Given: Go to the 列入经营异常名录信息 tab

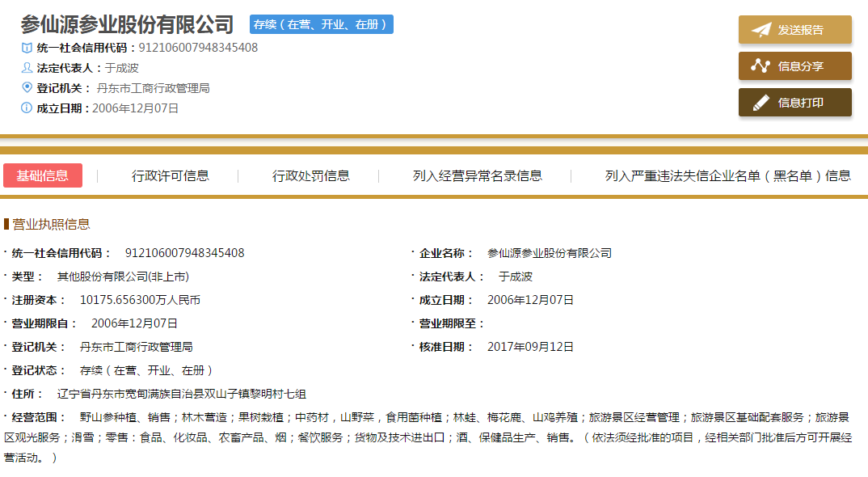Looking at the screenshot, I should (478, 175).
